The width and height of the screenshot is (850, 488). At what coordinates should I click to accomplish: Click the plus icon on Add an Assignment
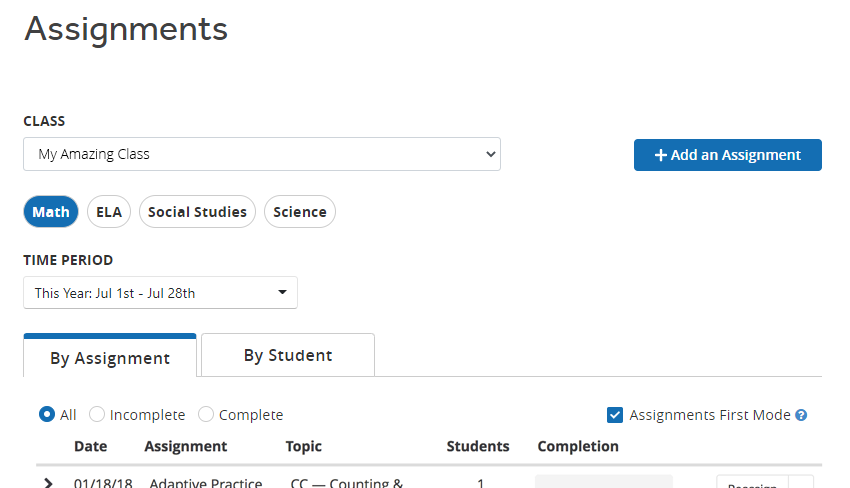click(660, 155)
